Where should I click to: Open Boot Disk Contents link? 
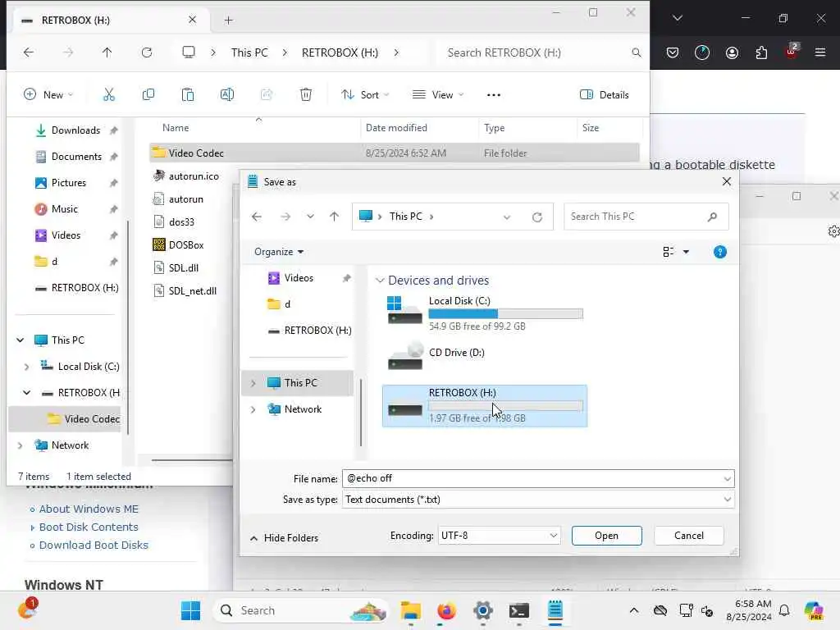(89, 527)
